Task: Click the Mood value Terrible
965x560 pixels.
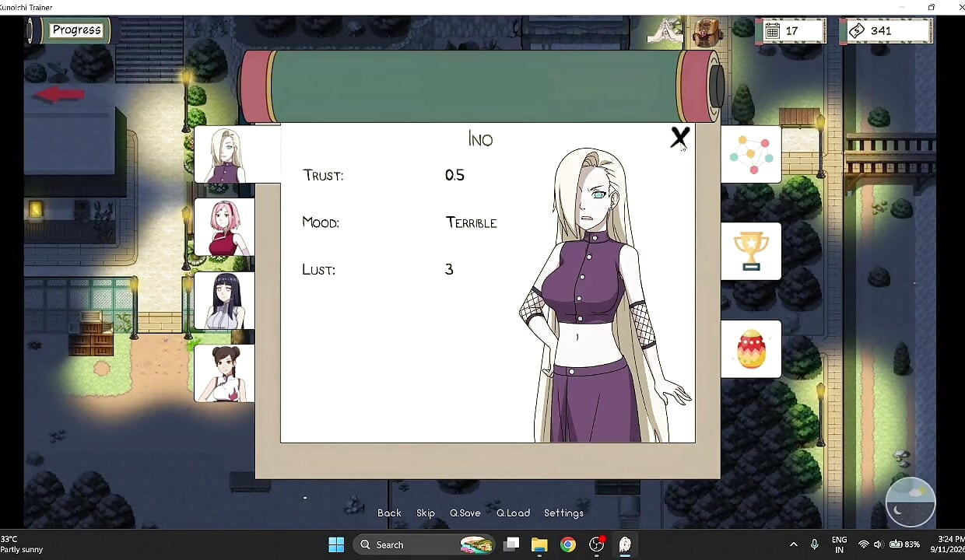Action: [x=471, y=222]
